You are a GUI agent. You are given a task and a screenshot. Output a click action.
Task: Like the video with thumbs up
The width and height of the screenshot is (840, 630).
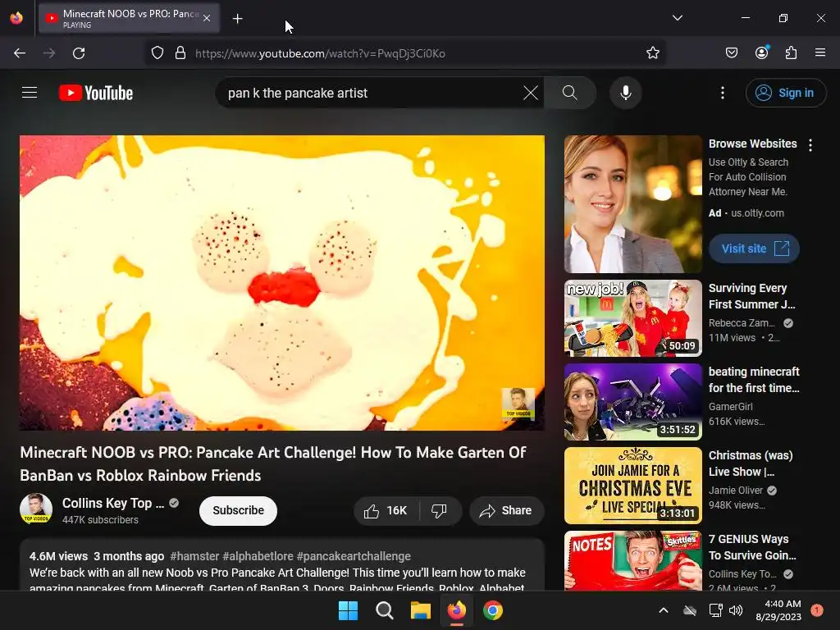(x=386, y=510)
